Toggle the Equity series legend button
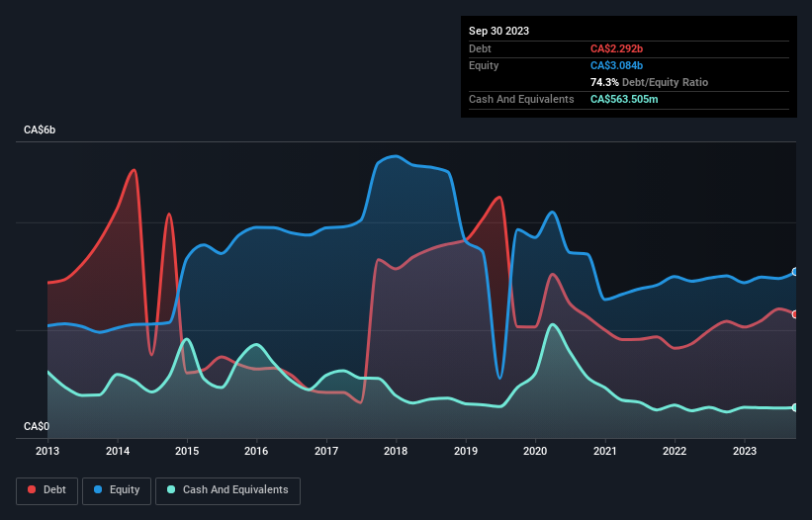 click(x=117, y=490)
